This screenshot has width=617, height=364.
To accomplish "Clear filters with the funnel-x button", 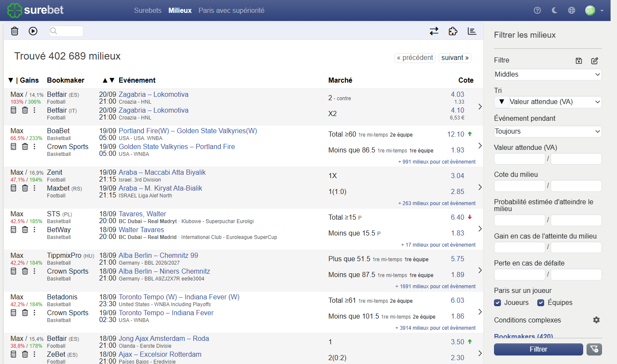I will click(594, 349).
